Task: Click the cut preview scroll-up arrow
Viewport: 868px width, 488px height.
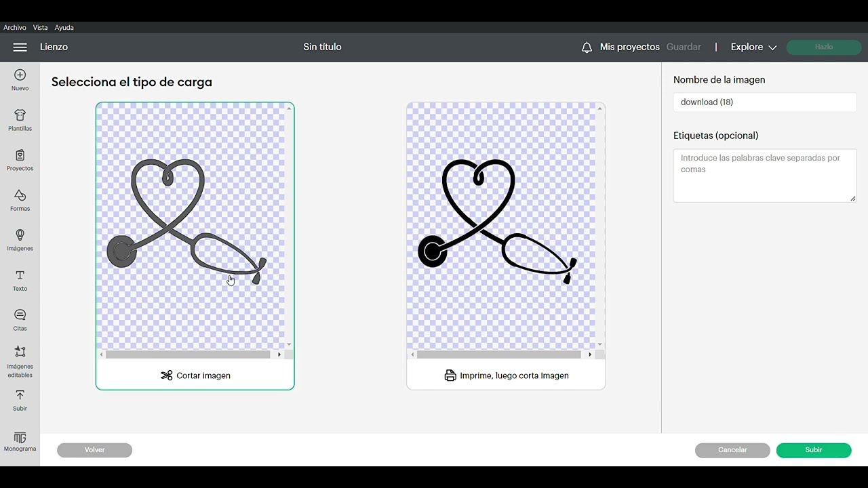Action: (290, 108)
